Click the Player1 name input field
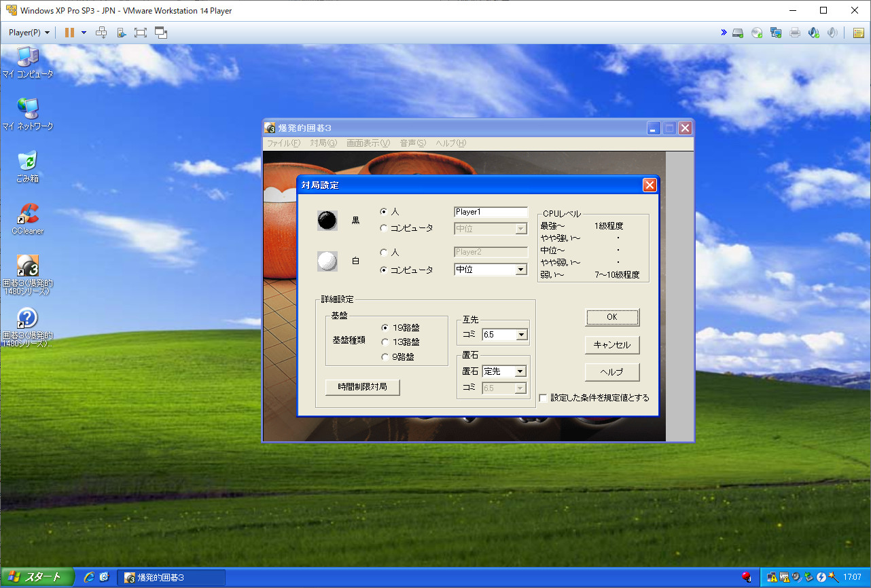This screenshot has width=871, height=588. 491,212
